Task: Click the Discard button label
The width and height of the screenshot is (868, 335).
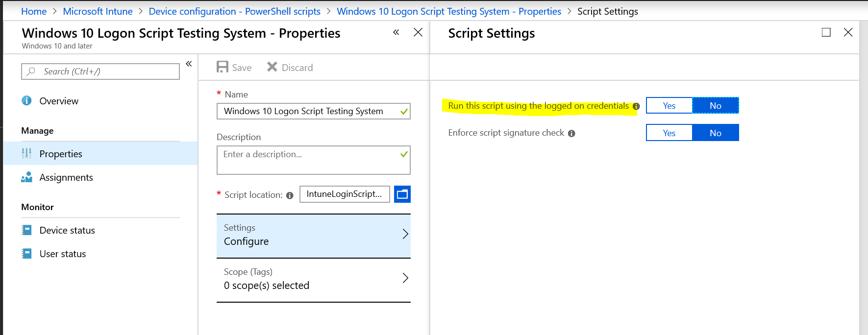Action: pos(297,68)
